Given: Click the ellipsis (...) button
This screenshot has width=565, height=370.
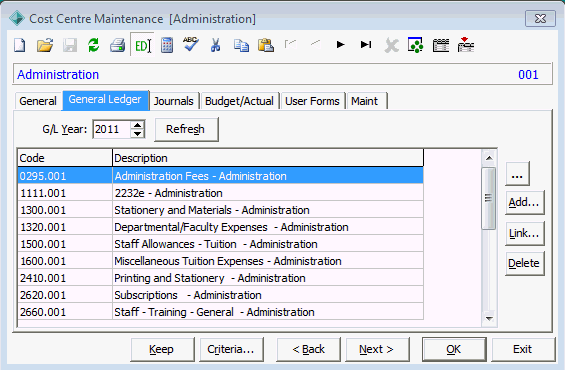Looking at the screenshot, I should click(517, 174).
